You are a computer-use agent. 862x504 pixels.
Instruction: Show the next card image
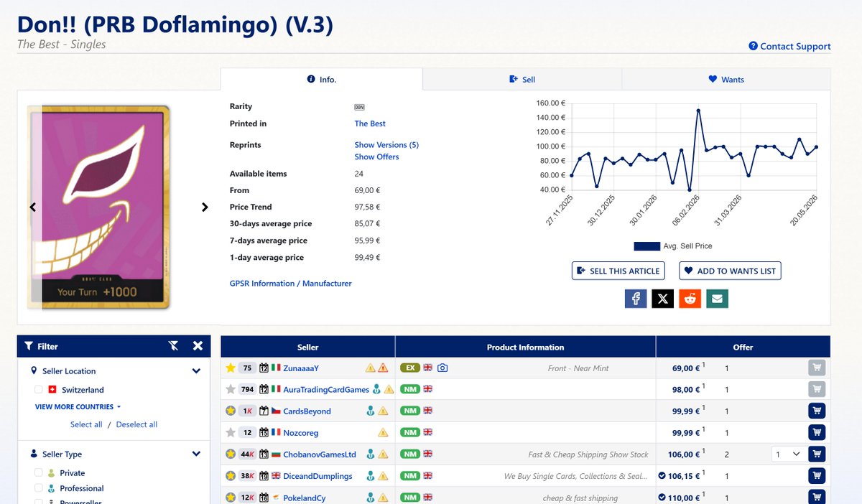tap(205, 207)
